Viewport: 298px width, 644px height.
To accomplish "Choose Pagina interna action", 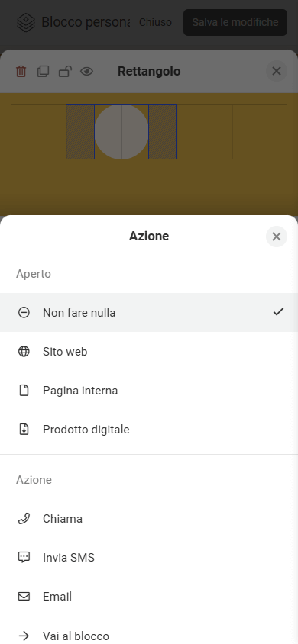I will coord(149,391).
